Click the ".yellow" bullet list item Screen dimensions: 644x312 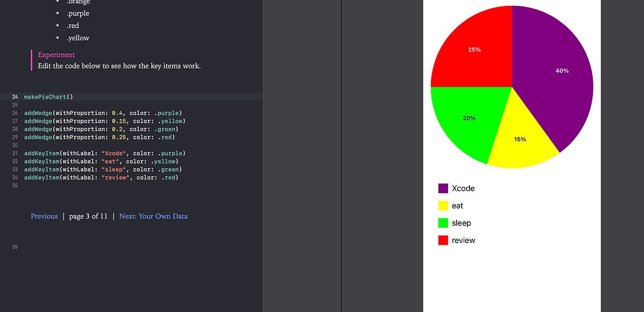(x=78, y=38)
